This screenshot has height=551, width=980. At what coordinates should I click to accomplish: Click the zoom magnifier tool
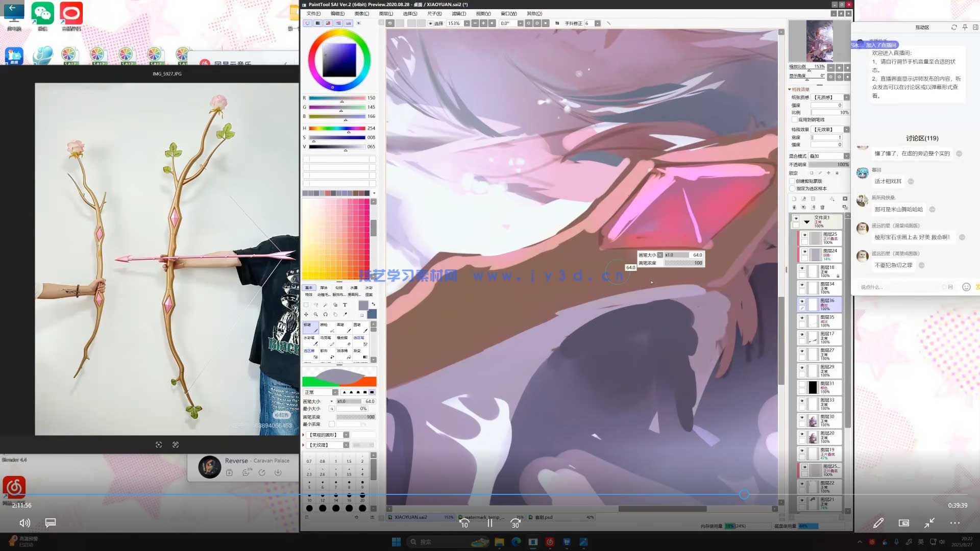[x=316, y=314]
